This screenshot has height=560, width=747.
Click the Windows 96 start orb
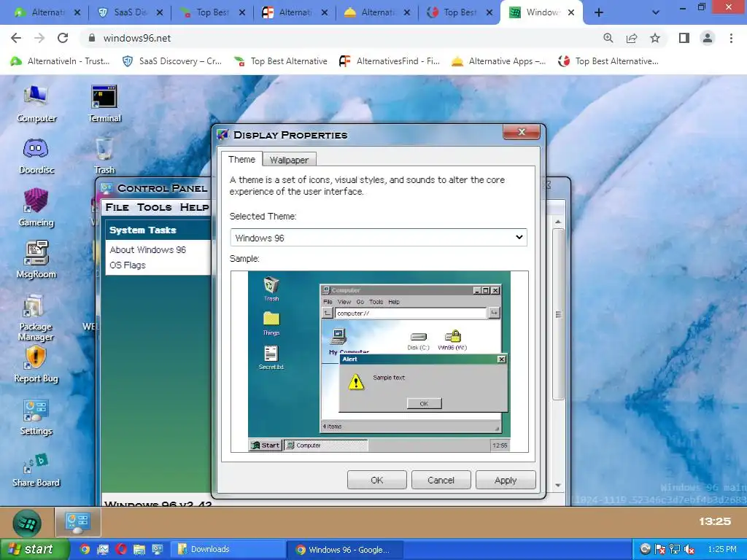(x=27, y=523)
